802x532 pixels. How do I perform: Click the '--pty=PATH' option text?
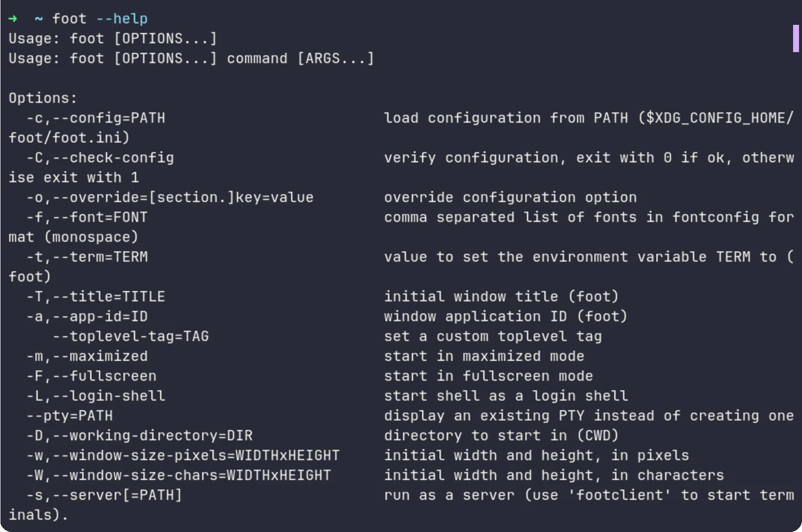point(69,416)
